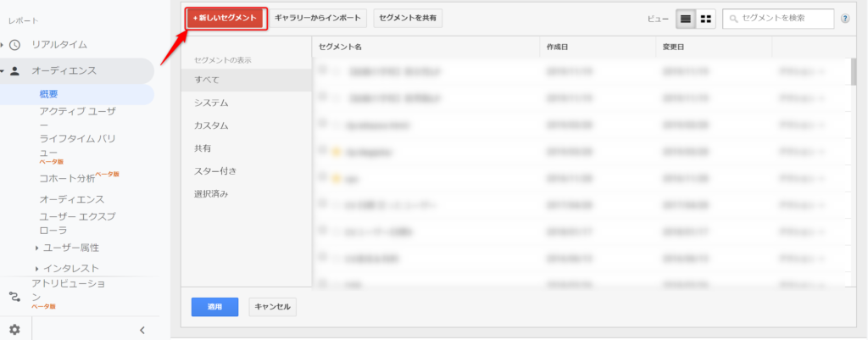Click the キャンセル button
This screenshot has height=340, width=868.
[x=273, y=307]
